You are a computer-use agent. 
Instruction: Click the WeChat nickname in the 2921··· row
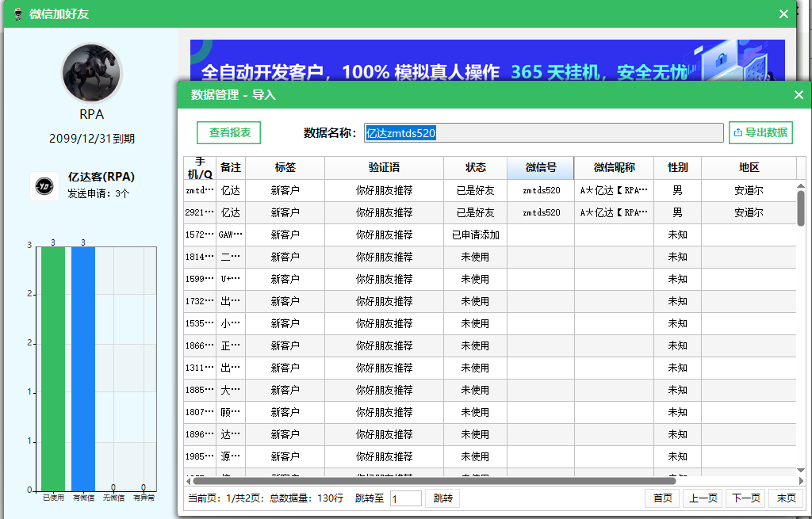tap(615, 212)
